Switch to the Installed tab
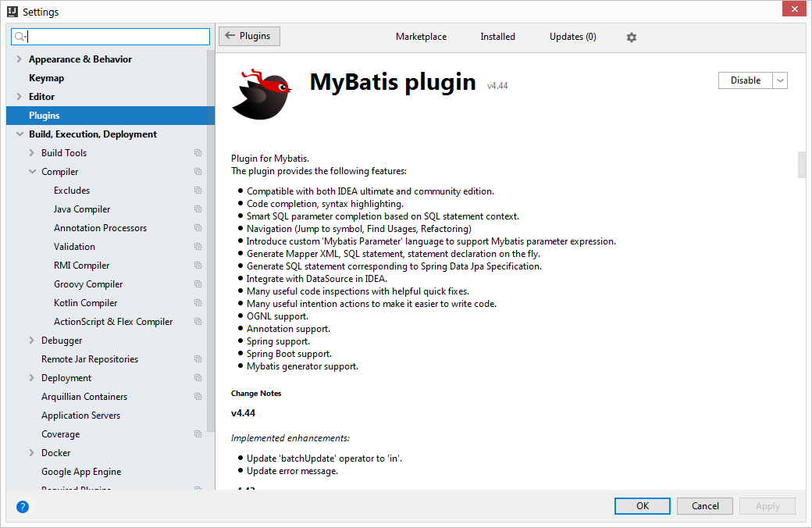812x528 pixels. coord(497,37)
